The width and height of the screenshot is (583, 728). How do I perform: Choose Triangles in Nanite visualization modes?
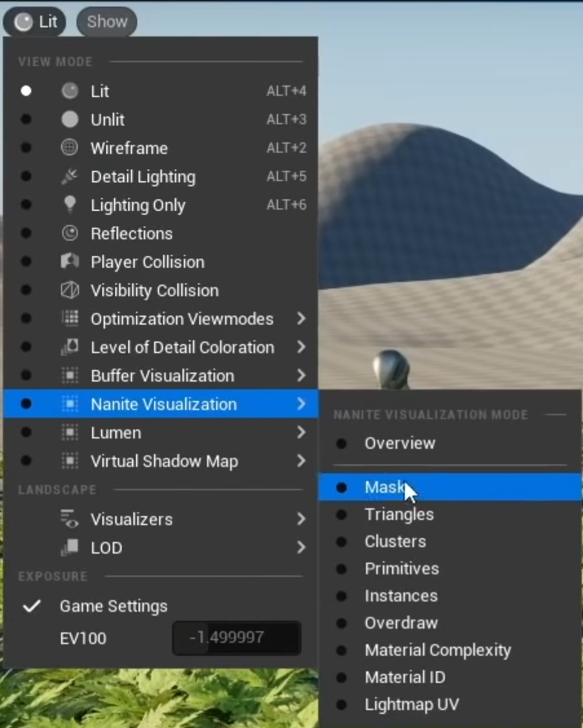coord(399,515)
